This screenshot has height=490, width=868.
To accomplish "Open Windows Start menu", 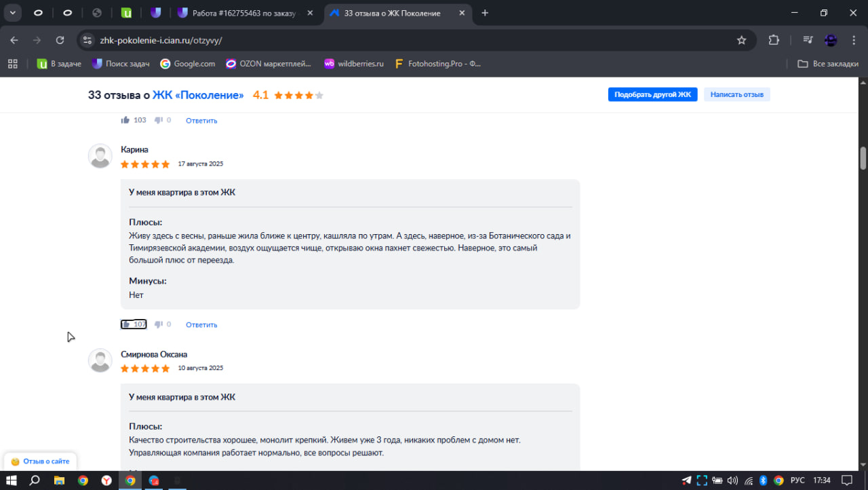I will (12, 480).
